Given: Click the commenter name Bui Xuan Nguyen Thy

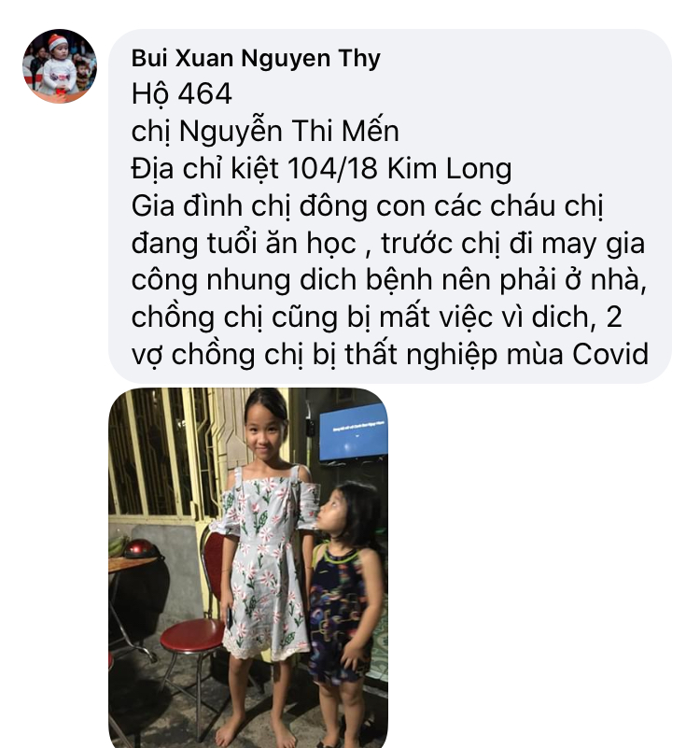Looking at the screenshot, I should pos(256,58).
